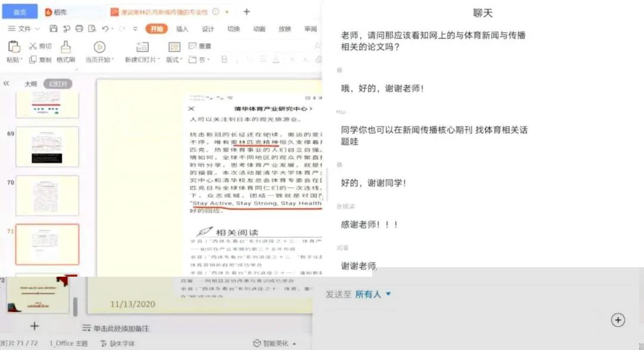The width and height of the screenshot is (644, 350).
Task: Click the 单击此处添加备注 notes area
Action: (116, 328)
